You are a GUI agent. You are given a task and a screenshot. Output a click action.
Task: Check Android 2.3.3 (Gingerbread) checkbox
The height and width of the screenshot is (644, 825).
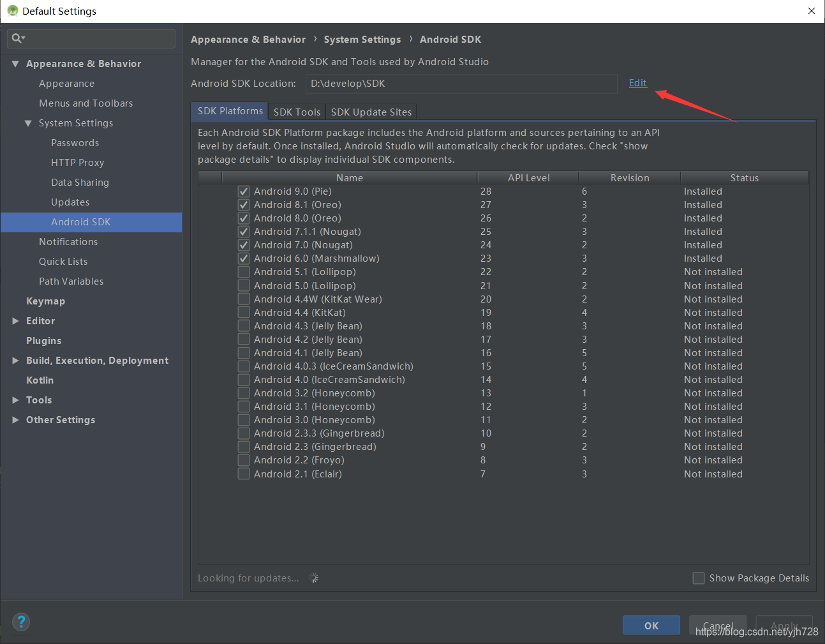pyautogui.click(x=244, y=433)
